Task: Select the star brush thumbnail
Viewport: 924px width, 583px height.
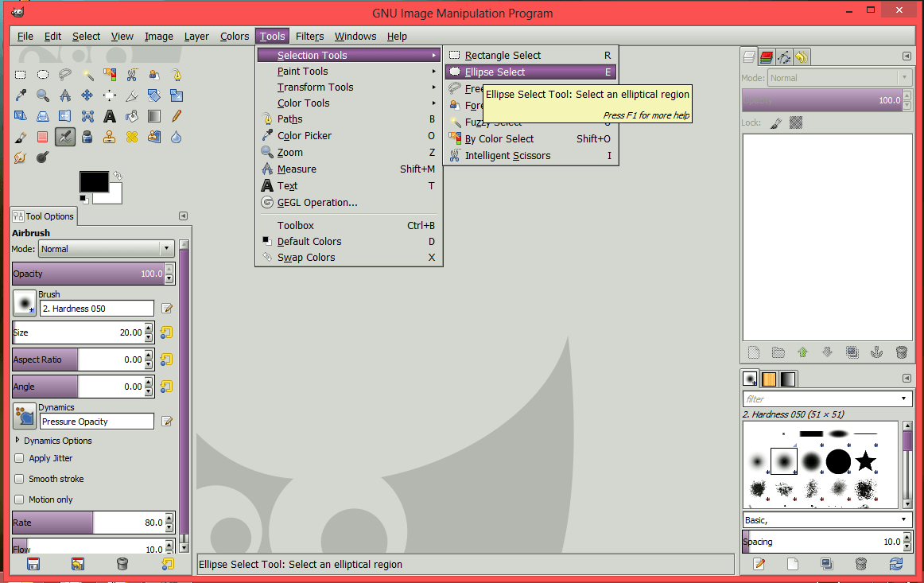Action: pos(866,461)
